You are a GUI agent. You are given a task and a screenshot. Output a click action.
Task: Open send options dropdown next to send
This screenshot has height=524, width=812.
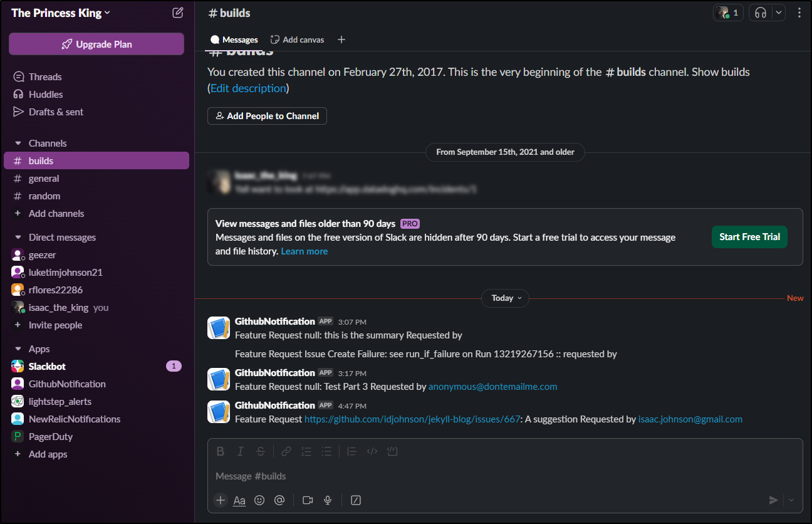coord(791,500)
